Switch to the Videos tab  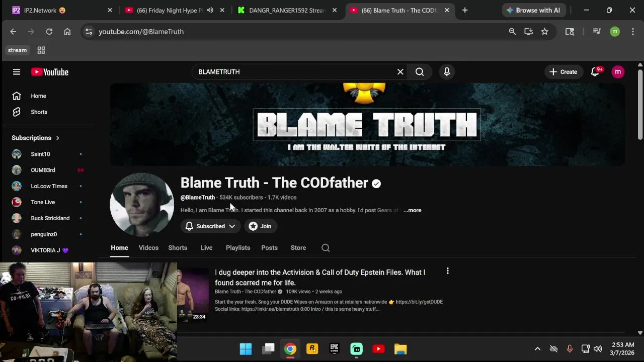148,248
